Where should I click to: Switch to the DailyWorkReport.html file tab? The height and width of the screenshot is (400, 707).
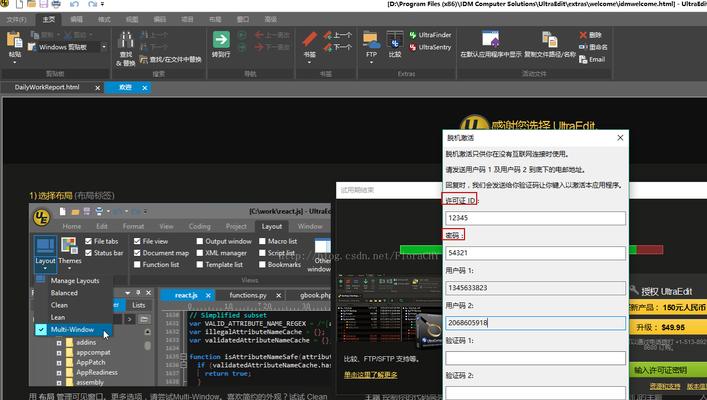(47, 87)
